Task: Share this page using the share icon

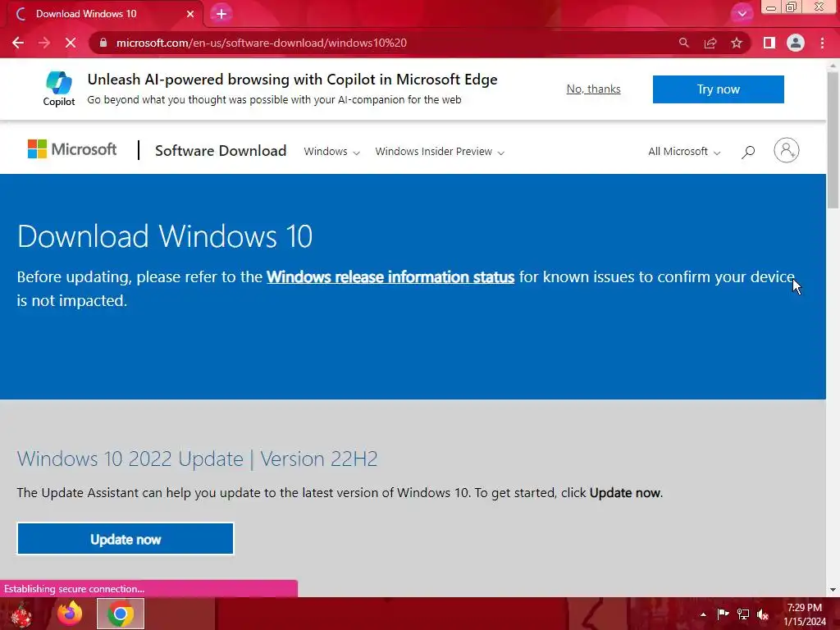Action: (x=710, y=43)
